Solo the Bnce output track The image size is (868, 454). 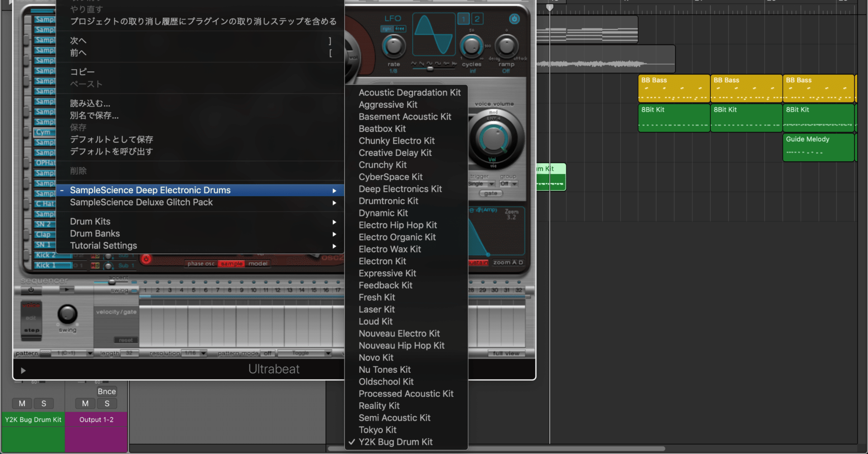(107, 403)
